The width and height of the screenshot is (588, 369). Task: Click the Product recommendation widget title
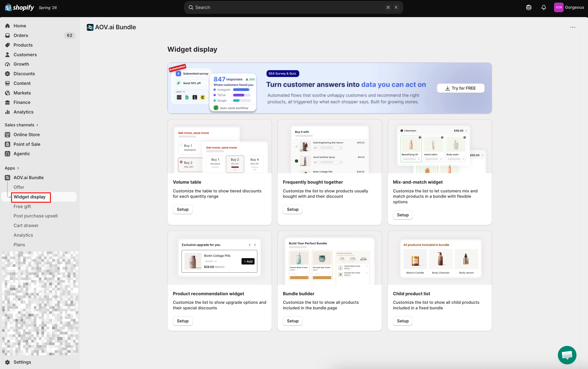(208, 294)
